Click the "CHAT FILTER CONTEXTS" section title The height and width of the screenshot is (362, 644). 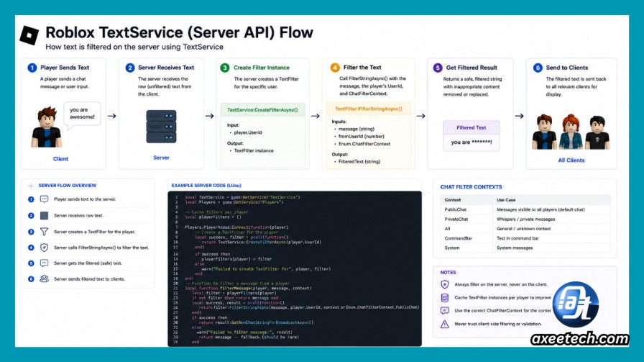471,187
